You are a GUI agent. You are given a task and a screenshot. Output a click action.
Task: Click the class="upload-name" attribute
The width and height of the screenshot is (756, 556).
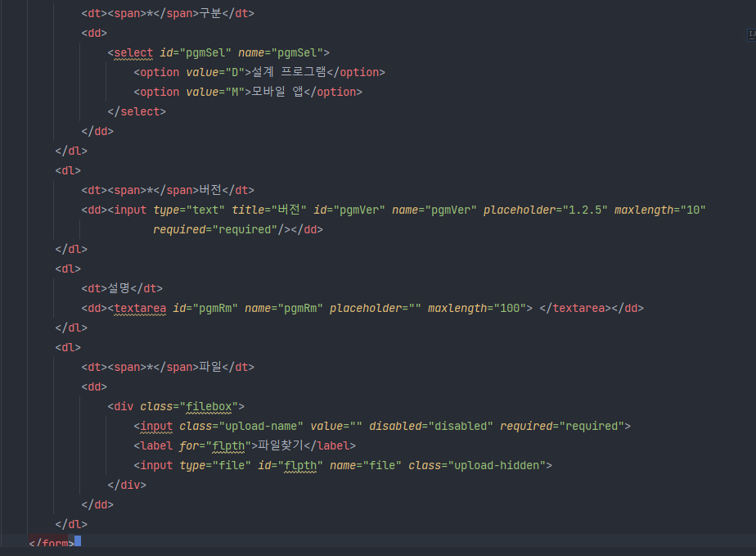[241, 426]
